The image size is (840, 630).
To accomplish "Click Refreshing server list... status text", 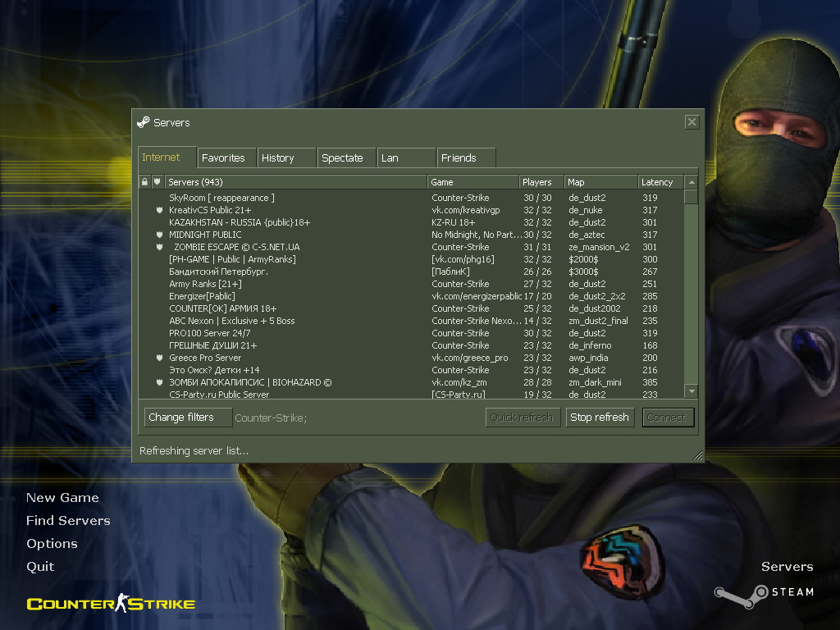I will (x=194, y=451).
